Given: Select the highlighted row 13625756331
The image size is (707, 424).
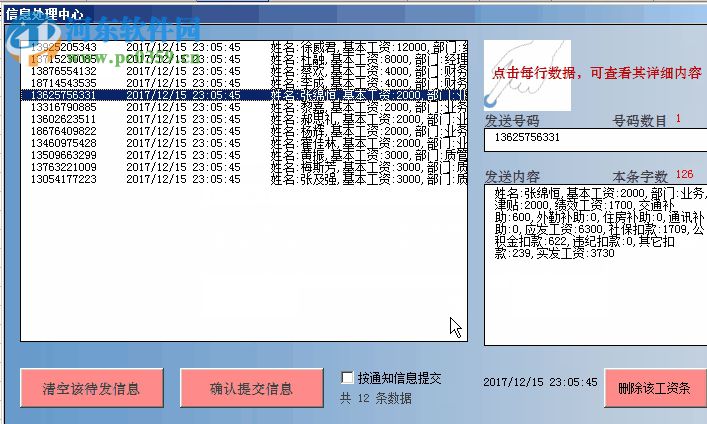Looking at the screenshot, I should [x=244, y=95].
